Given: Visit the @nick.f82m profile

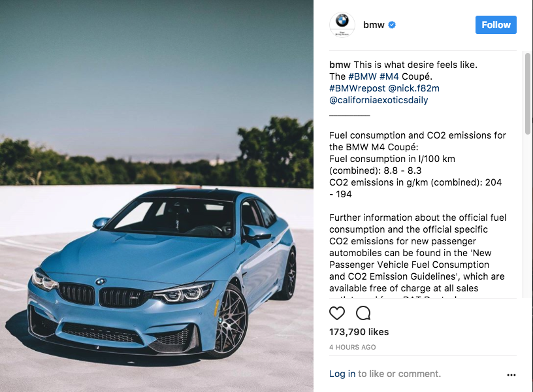Looking at the screenshot, I should (413, 88).
